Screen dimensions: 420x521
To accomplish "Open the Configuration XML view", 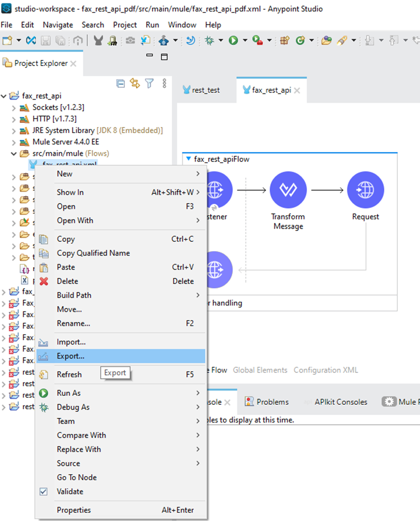I will click(x=325, y=370).
